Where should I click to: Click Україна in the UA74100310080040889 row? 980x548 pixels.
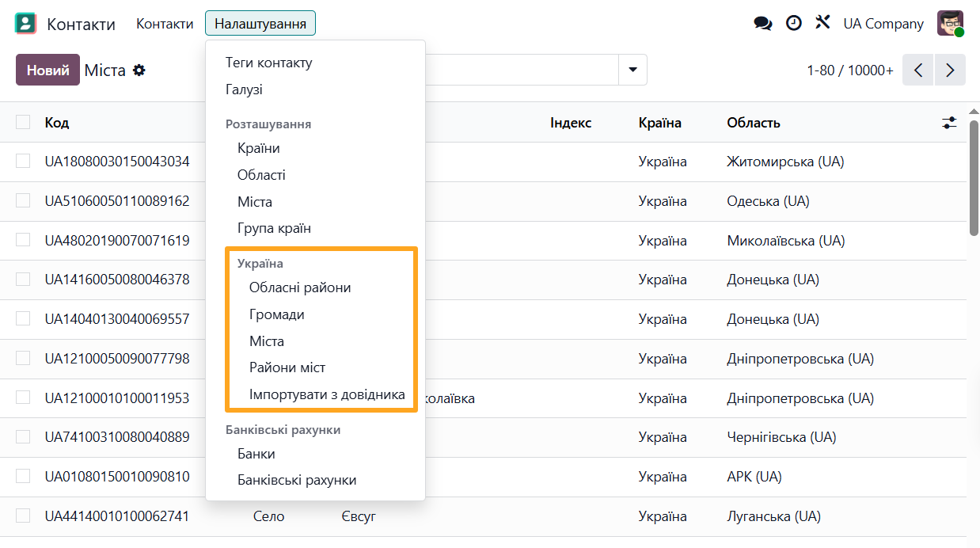point(663,437)
